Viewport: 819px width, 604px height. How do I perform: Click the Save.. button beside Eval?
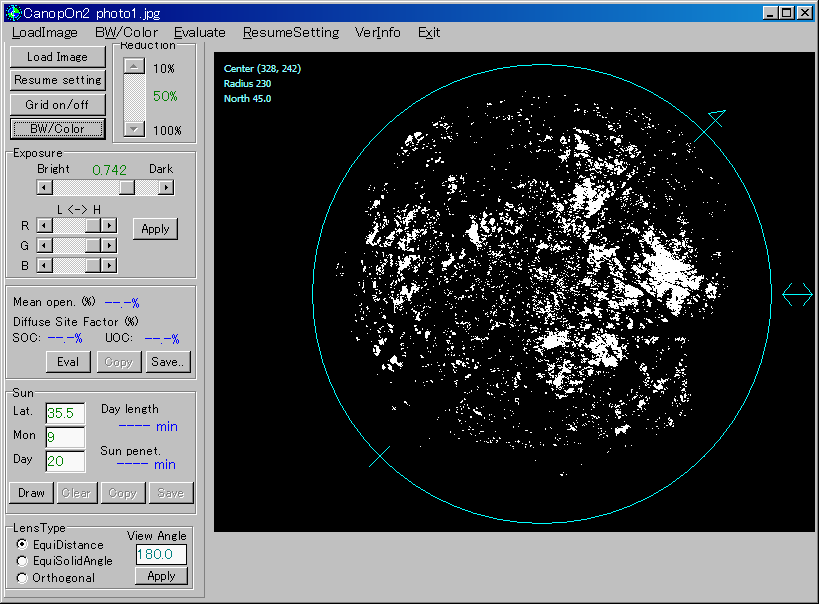[x=169, y=362]
